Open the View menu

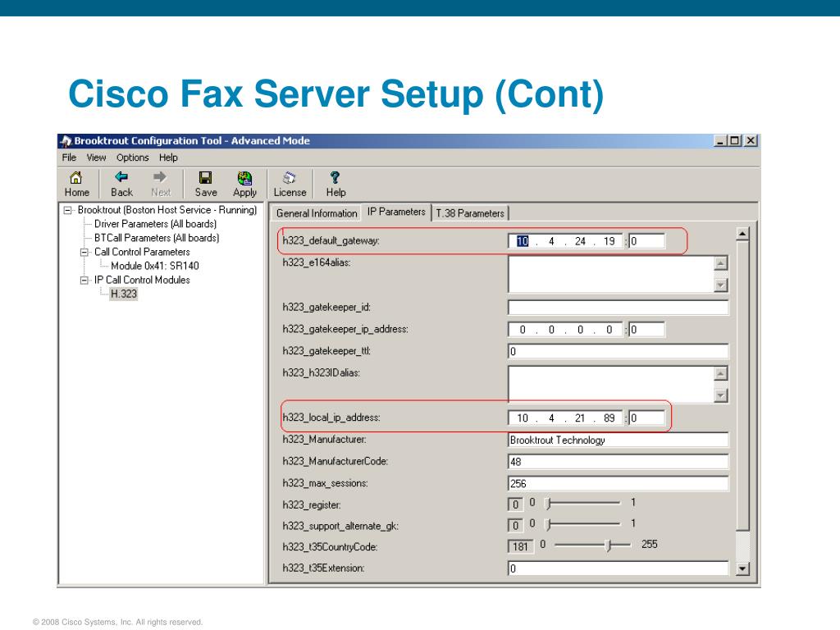click(97, 157)
